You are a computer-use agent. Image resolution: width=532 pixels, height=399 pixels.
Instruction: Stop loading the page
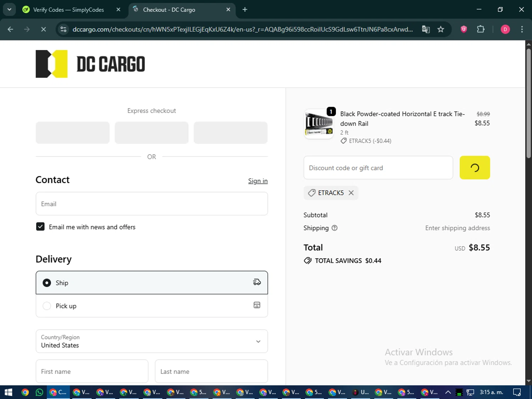pyautogui.click(x=43, y=29)
